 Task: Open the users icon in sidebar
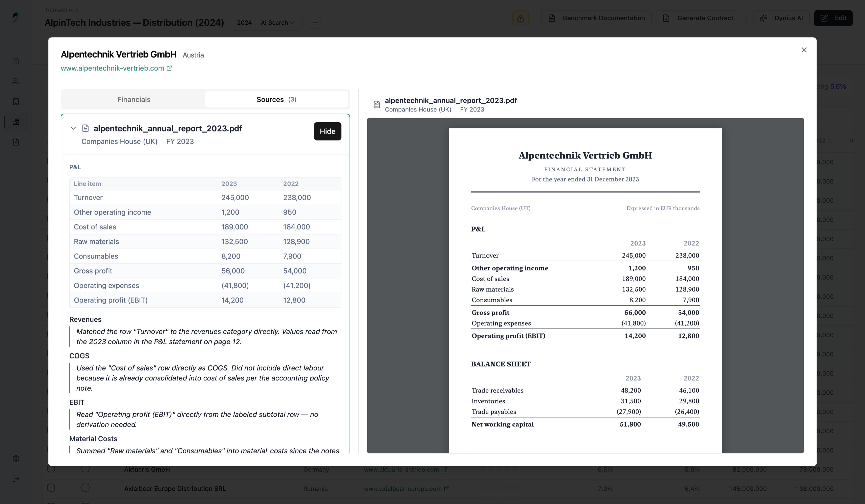pyautogui.click(x=16, y=81)
